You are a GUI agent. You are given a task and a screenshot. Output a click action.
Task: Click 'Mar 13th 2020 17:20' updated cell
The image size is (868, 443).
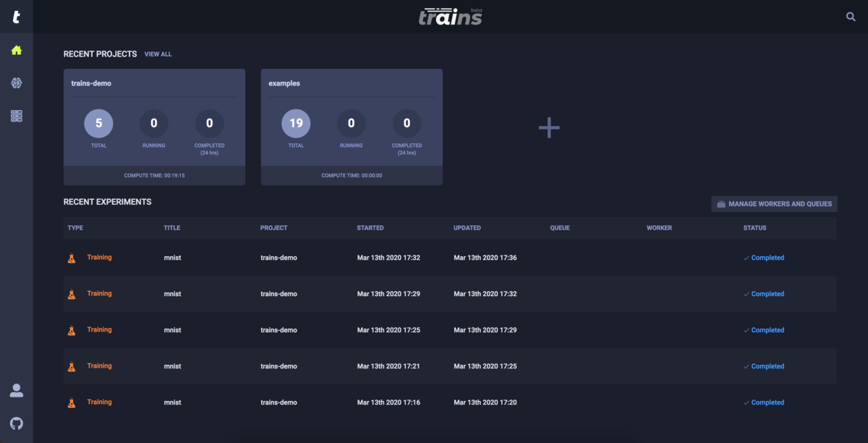(x=485, y=402)
